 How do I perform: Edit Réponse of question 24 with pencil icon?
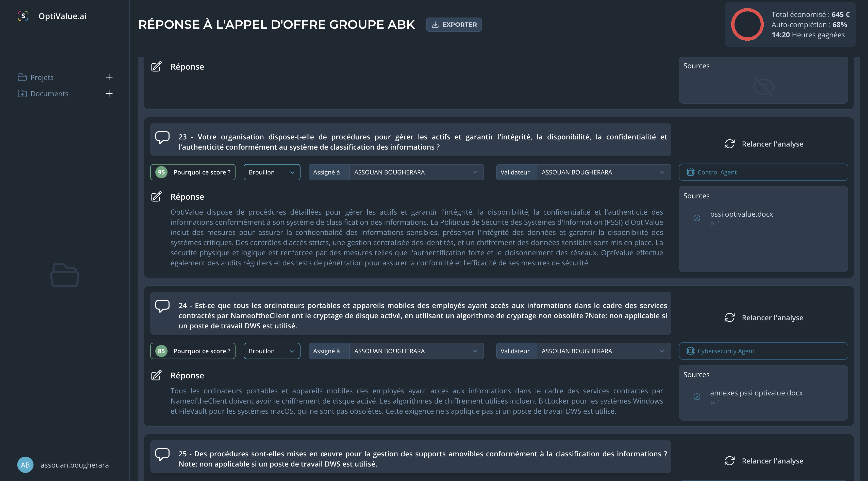(x=156, y=375)
